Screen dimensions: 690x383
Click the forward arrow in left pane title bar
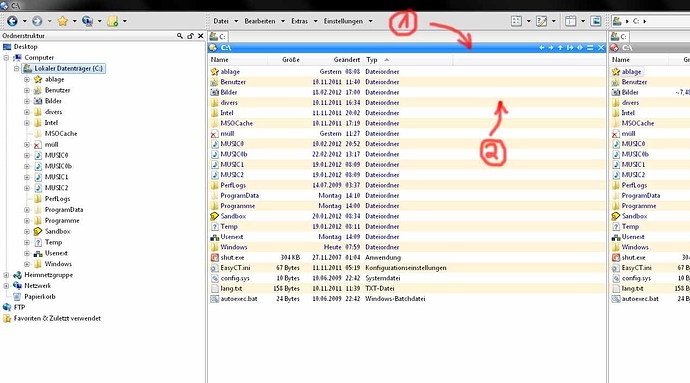551,48
